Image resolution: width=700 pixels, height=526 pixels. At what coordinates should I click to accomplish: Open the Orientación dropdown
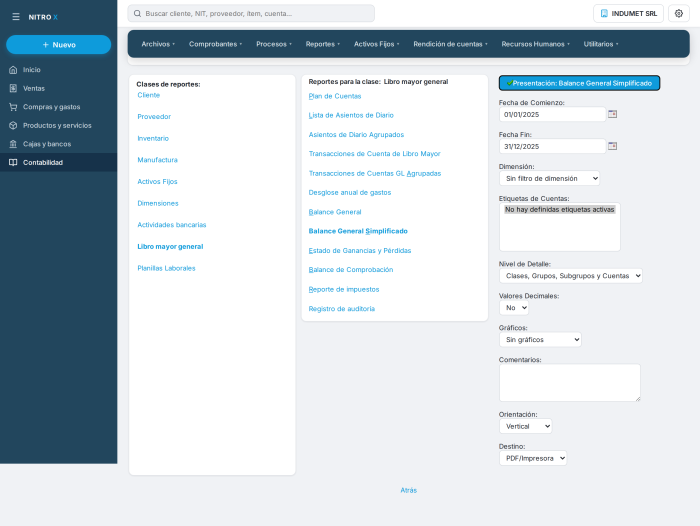point(525,426)
